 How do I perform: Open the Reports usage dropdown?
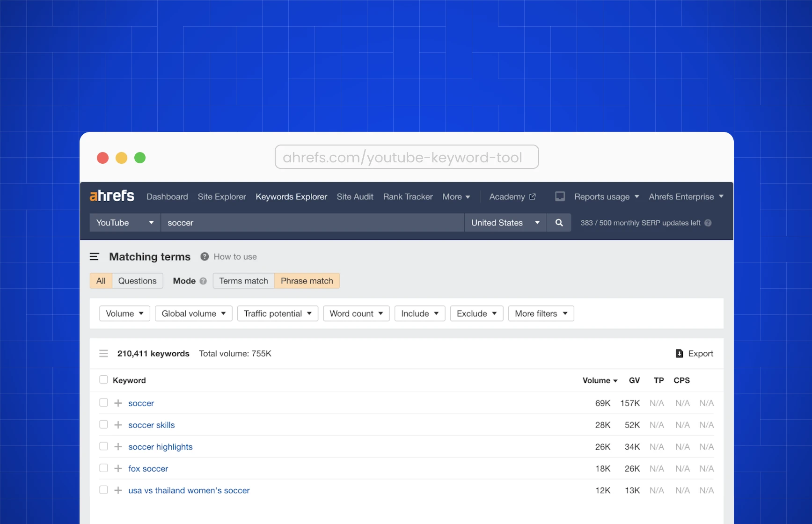point(607,196)
